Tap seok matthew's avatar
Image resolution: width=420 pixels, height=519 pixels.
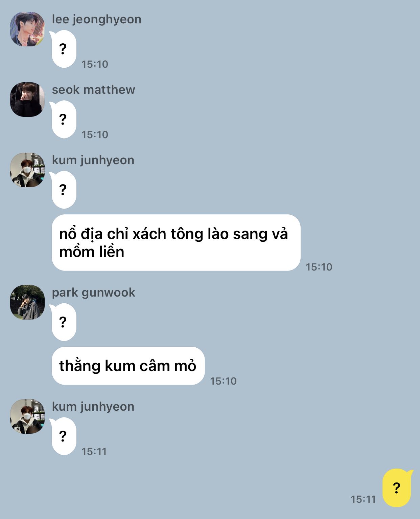point(27,100)
